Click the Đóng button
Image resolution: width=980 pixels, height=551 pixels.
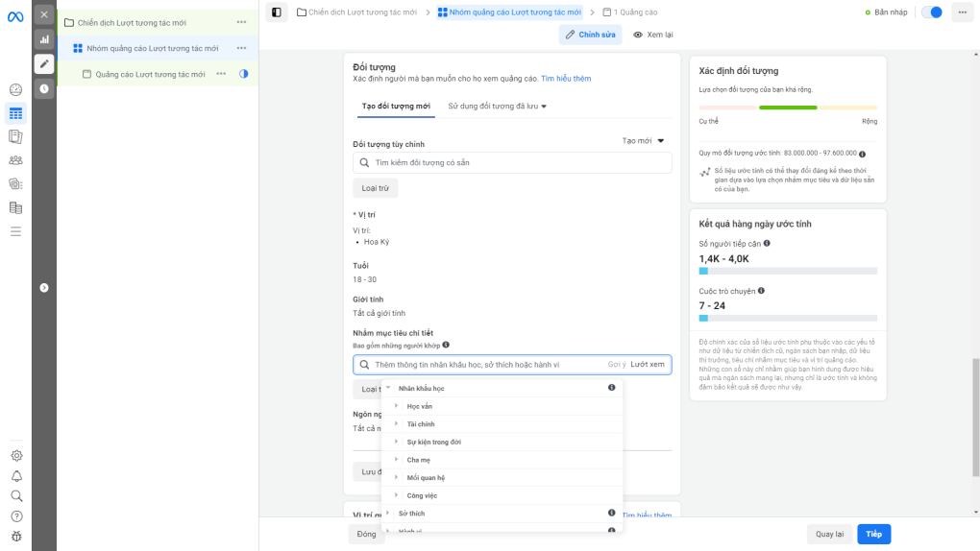[x=366, y=534]
